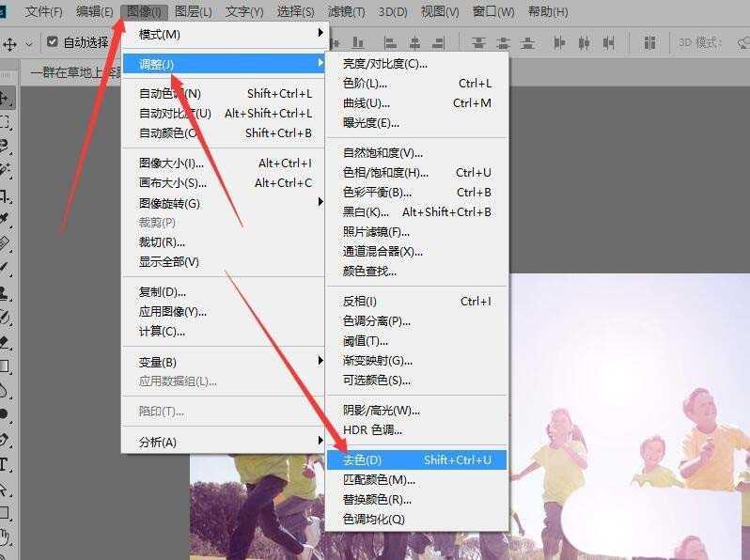Expand the 变量(B) submenu
The width and height of the screenshot is (750, 560).
(224, 362)
